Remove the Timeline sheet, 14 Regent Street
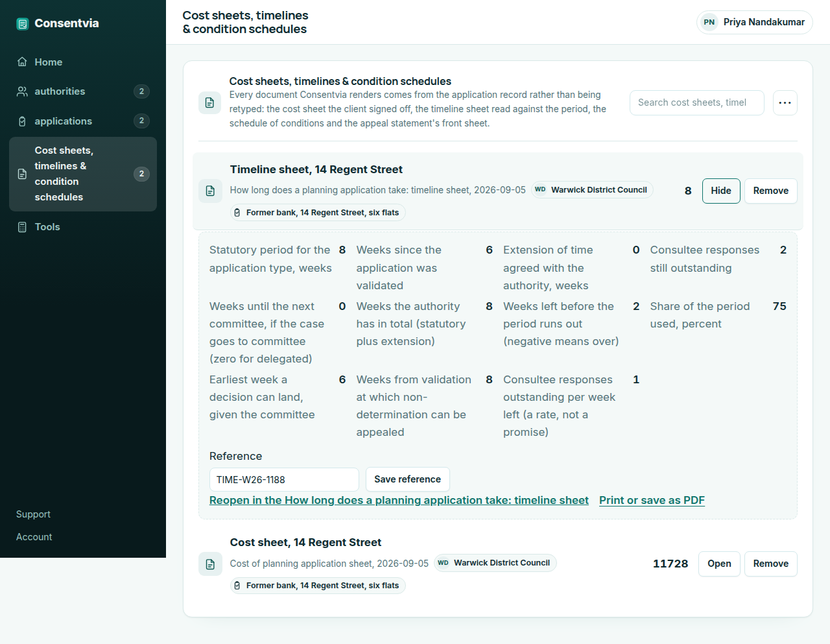 pos(771,191)
